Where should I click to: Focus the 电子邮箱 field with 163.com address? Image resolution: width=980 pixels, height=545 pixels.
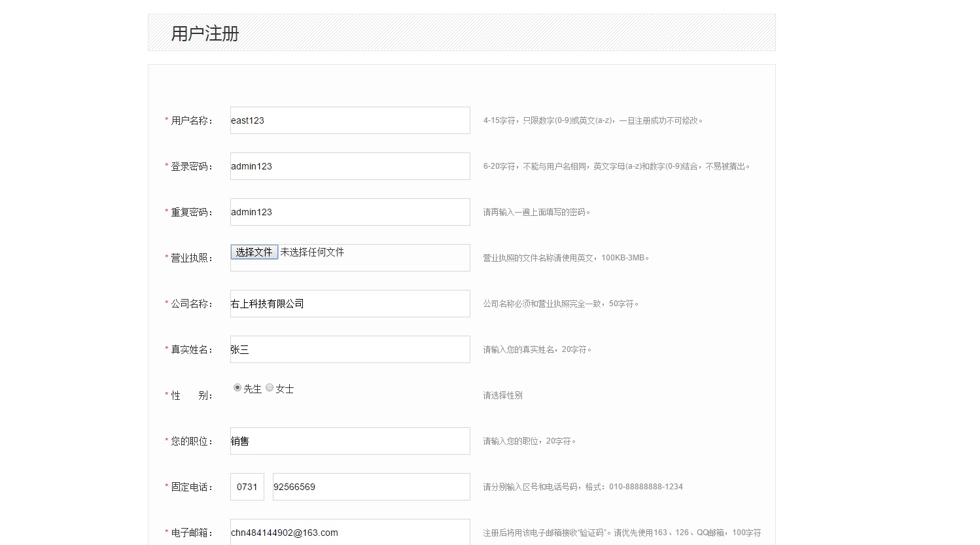tap(349, 533)
